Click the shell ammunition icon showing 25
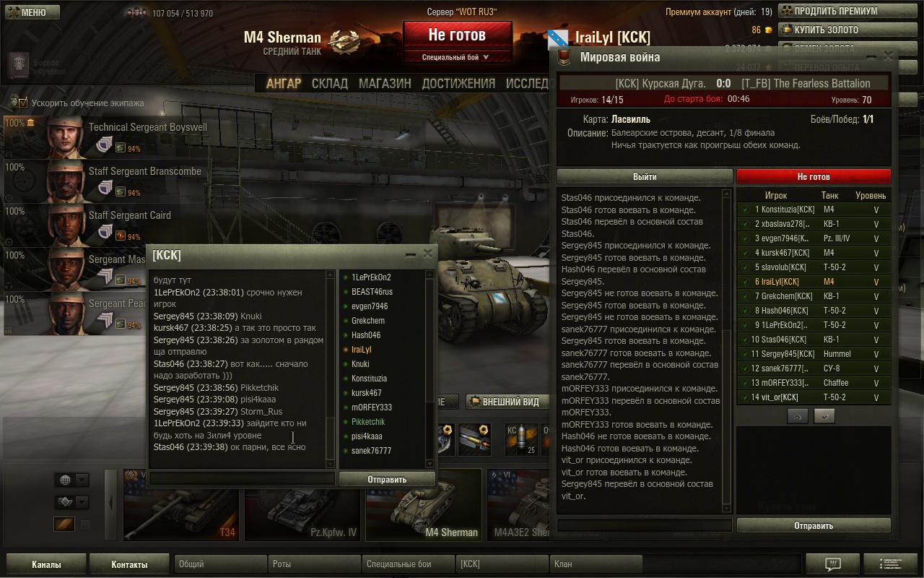924x578 pixels. coord(521,439)
